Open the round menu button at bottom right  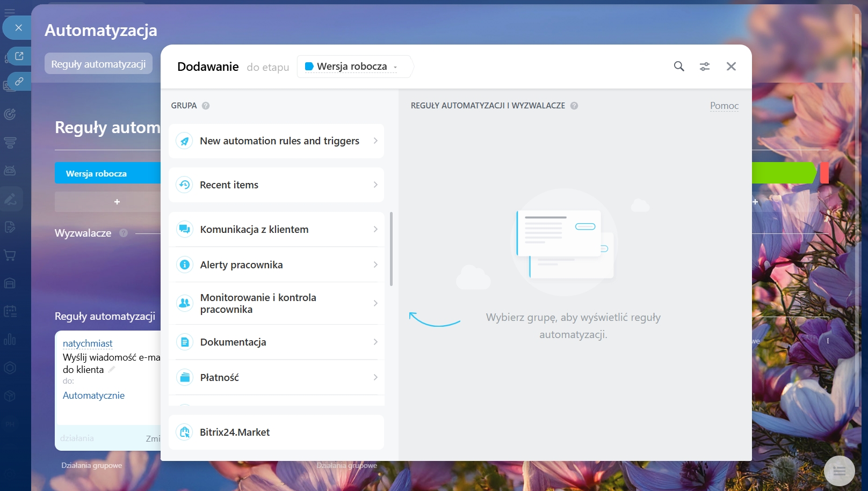[x=839, y=471]
